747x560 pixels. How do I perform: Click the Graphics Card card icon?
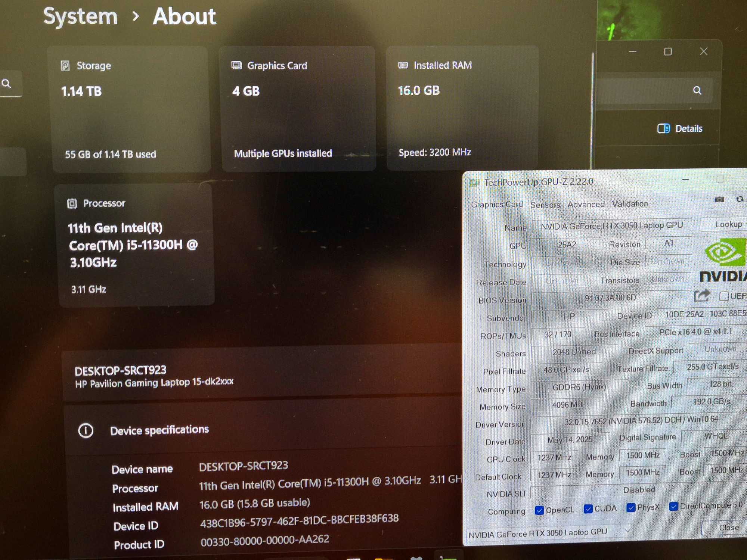coord(236,65)
